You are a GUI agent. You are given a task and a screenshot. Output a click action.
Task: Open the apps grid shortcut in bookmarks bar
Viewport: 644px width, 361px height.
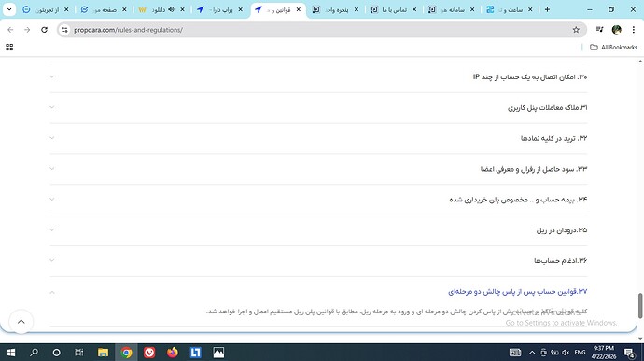tap(9, 48)
